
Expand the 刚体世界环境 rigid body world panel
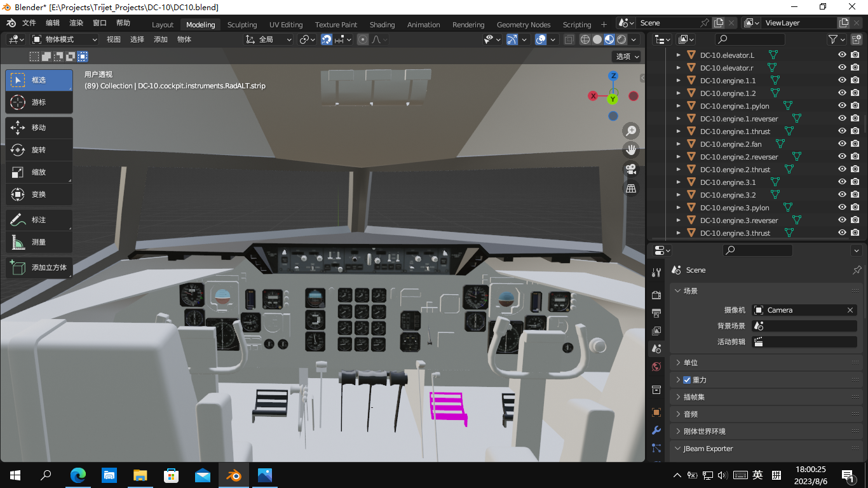click(766, 431)
